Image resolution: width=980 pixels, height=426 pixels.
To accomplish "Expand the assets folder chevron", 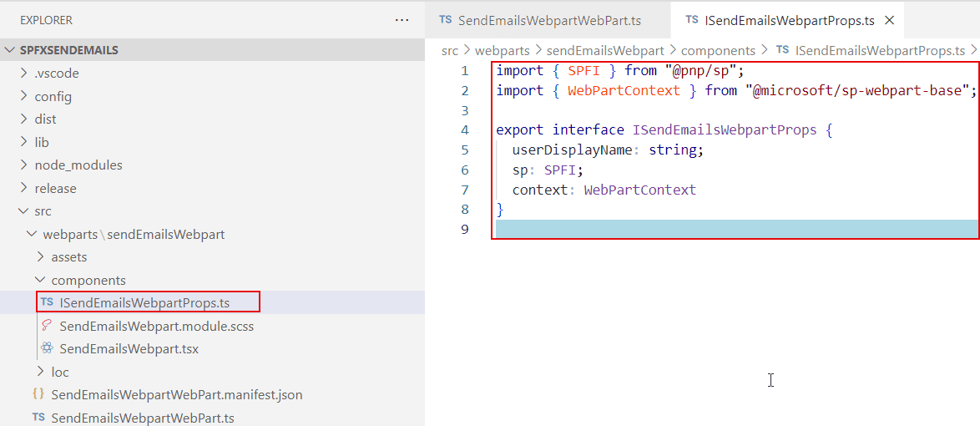I will 41,257.
